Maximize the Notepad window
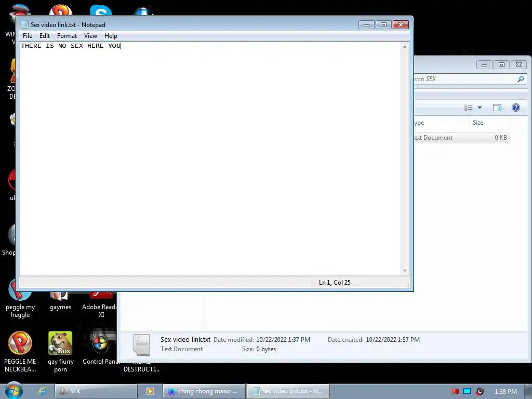 click(383, 25)
